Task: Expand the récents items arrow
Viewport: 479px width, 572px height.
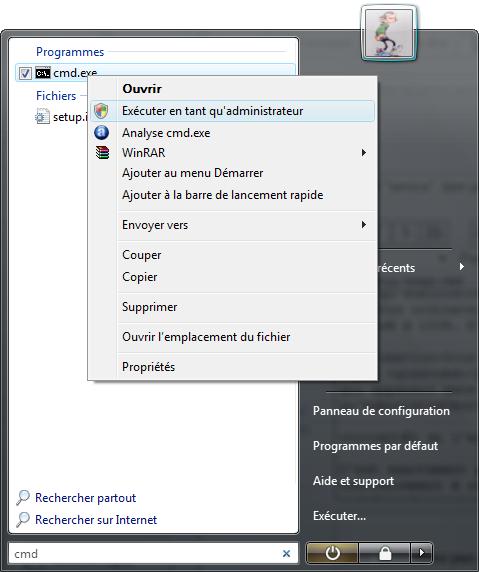Action: click(462, 267)
